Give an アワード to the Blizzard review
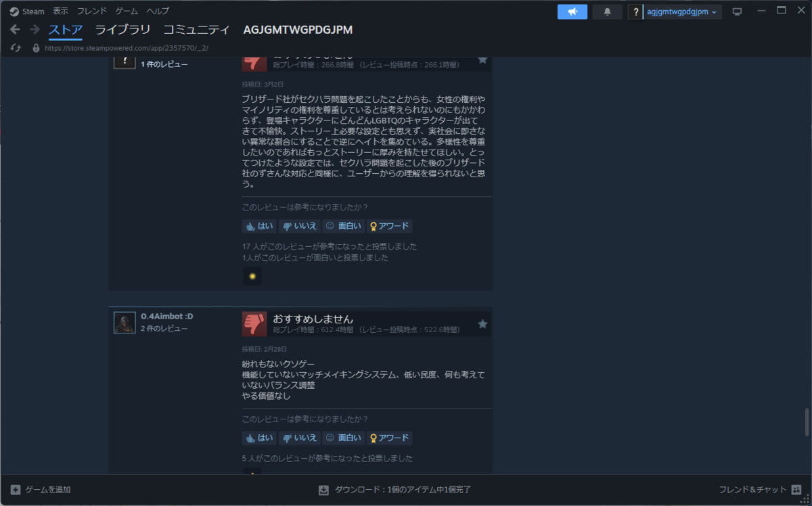The width and height of the screenshot is (812, 506). point(390,226)
